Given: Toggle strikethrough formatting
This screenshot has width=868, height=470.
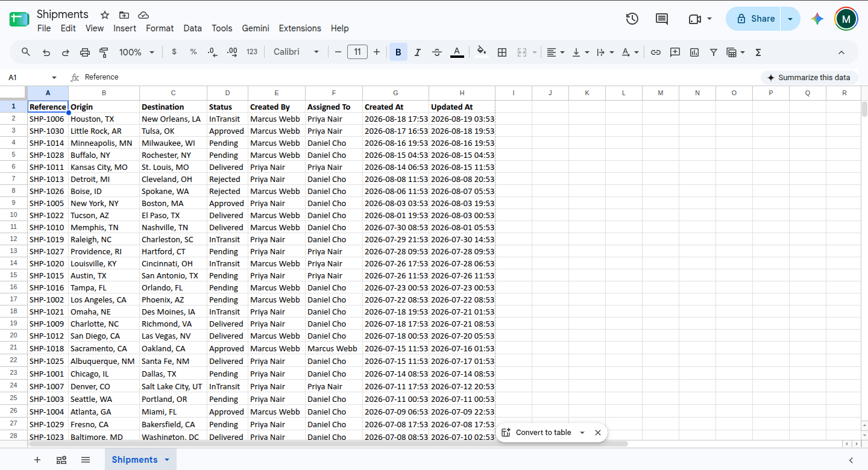Looking at the screenshot, I should click(437, 52).
